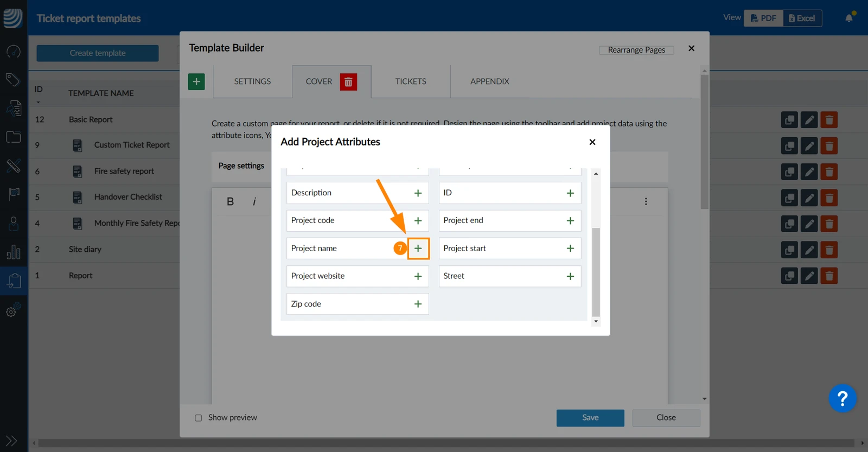This screenshot has height=452, width=868.
Task: Open the dashboard gauge icon in sidebar
Action: pyautogui.click(x=13, y=52)
